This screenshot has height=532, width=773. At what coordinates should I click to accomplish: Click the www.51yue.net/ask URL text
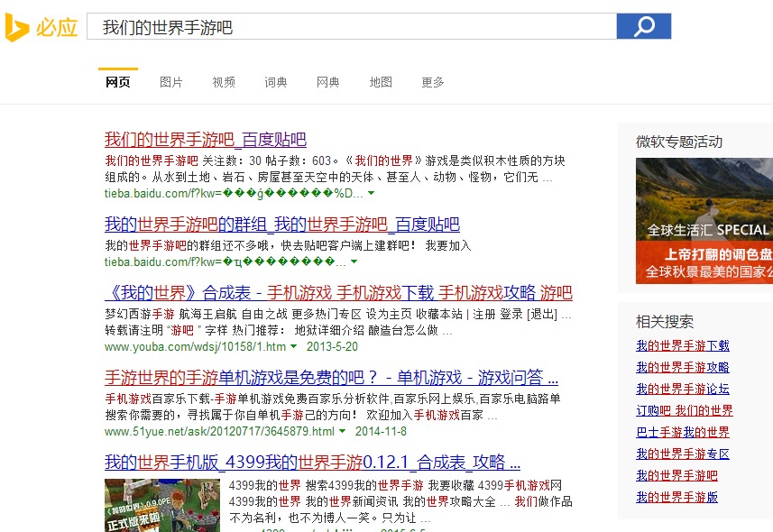219,431
